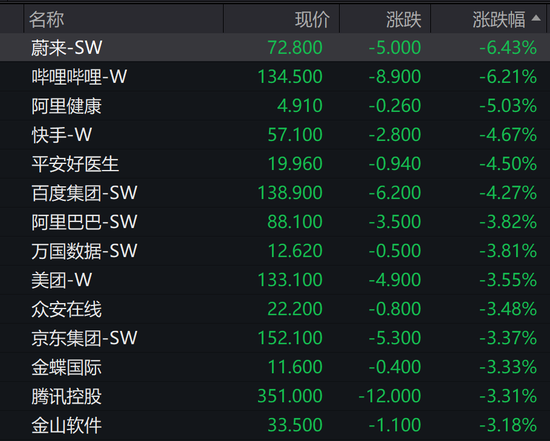Click the -6.21% percentage cell

click(x=508, y=76)
